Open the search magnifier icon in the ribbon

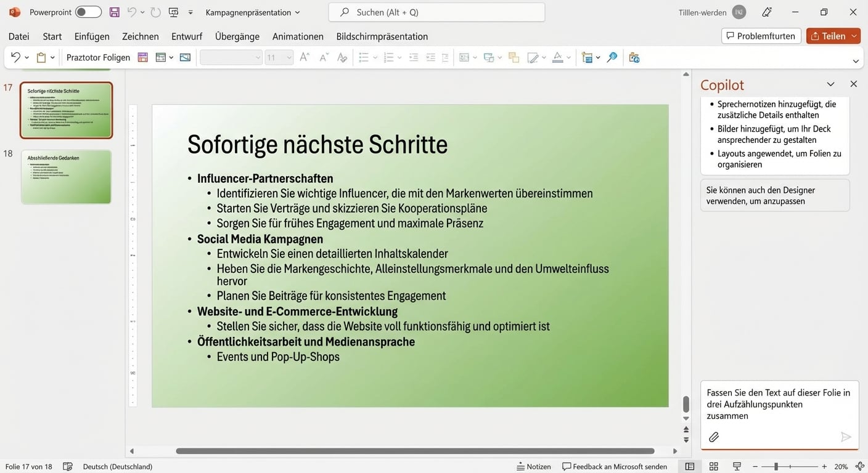tap(612, 57)
